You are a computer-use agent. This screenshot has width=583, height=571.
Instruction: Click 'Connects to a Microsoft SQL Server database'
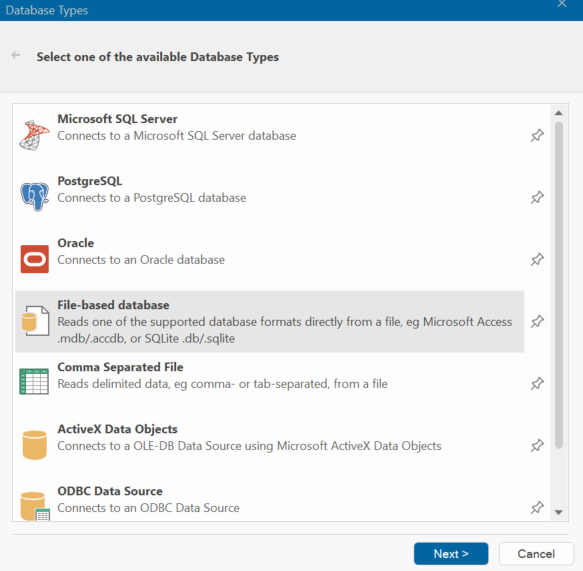click(177, 136)
